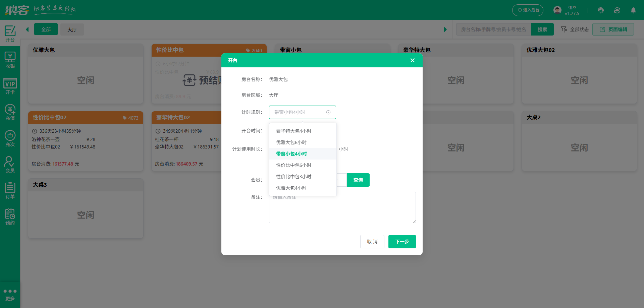
Task: Clear the 计时规则 field value
Action: click(x=328, y=112)
